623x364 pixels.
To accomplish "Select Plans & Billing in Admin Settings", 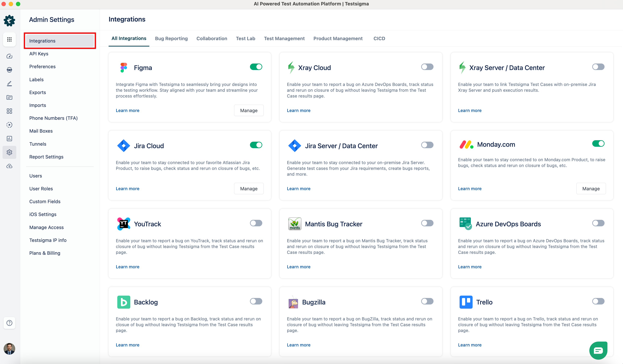I will point(45,253).
